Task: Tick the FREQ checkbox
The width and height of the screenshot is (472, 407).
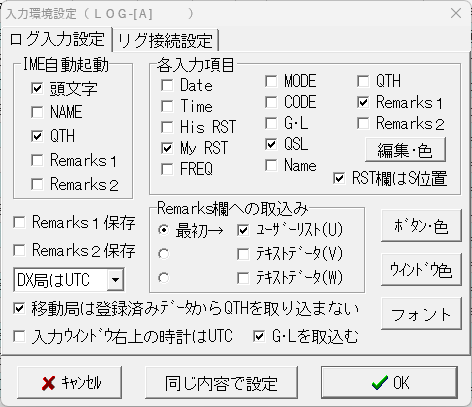Action: point(167,169)
